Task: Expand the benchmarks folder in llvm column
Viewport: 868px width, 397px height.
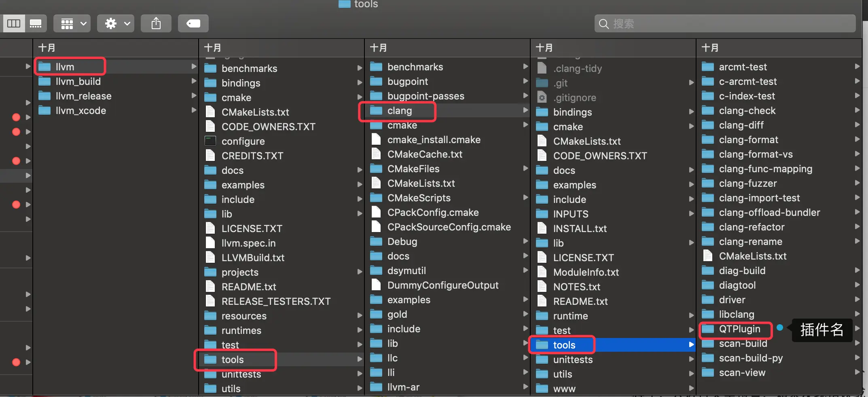Action: click(360, 68)
